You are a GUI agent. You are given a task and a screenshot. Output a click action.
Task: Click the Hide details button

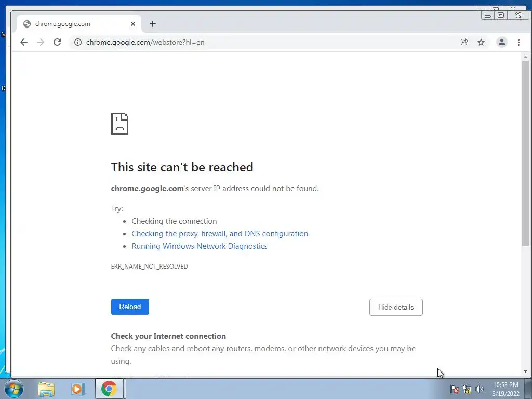click(396, 307)
